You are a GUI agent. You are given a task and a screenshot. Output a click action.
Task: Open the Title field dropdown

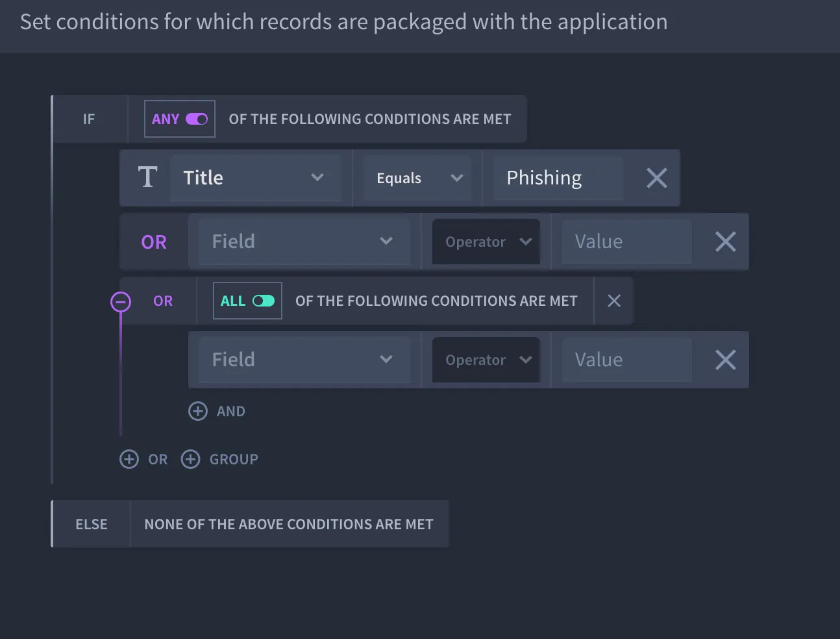pos(255,178)
